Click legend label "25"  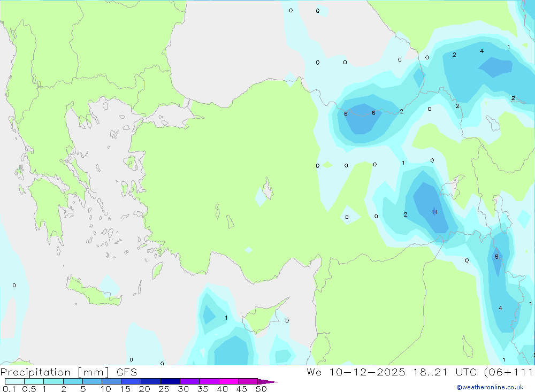pyautogui.click(x=164, y=389)
